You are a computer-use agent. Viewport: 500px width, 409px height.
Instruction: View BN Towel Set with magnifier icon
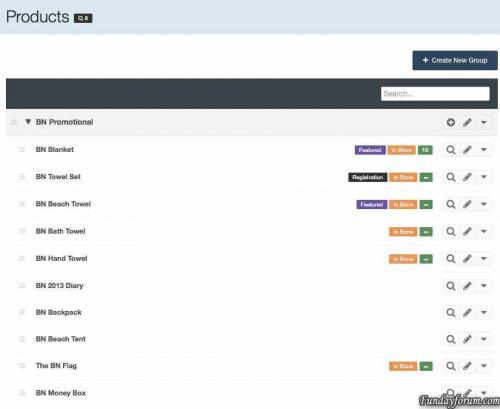pyautogui.click(x=451, y=177)
